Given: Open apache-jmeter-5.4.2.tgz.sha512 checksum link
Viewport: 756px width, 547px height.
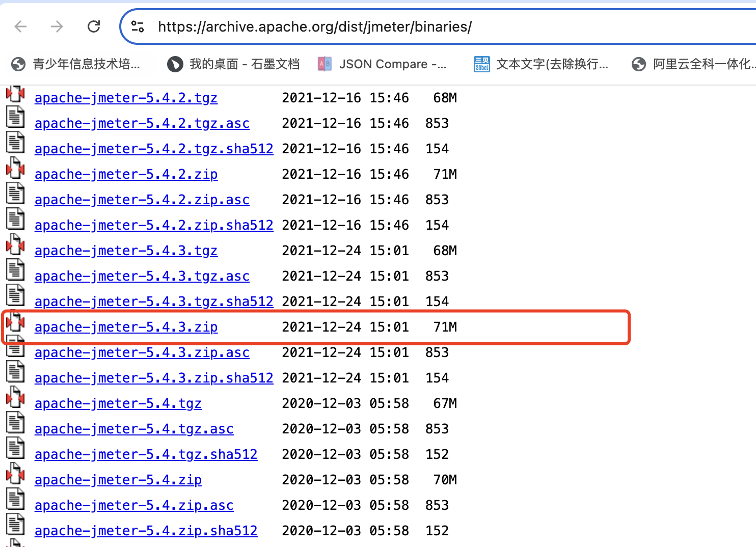Looking at the screenshot, I should tap(154, 149).
